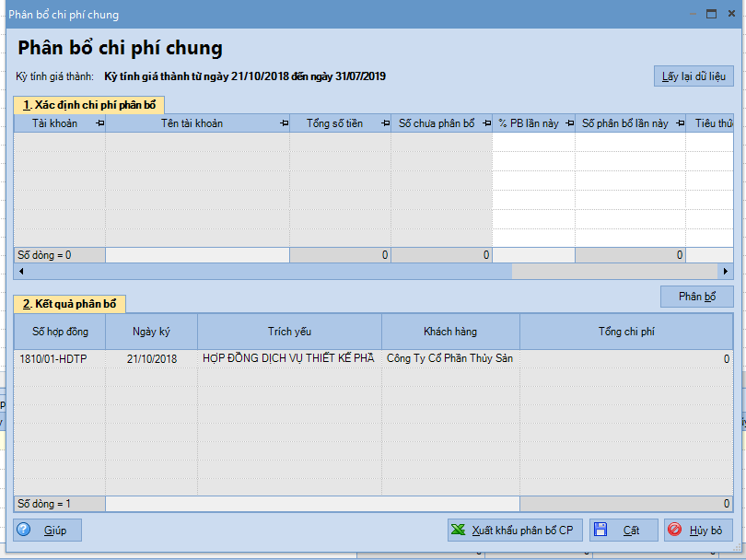This screenshot has height=560, width=746.
Task: Export allocation via Xuất khẩu phân bổ CP
Action: [514, 530]
